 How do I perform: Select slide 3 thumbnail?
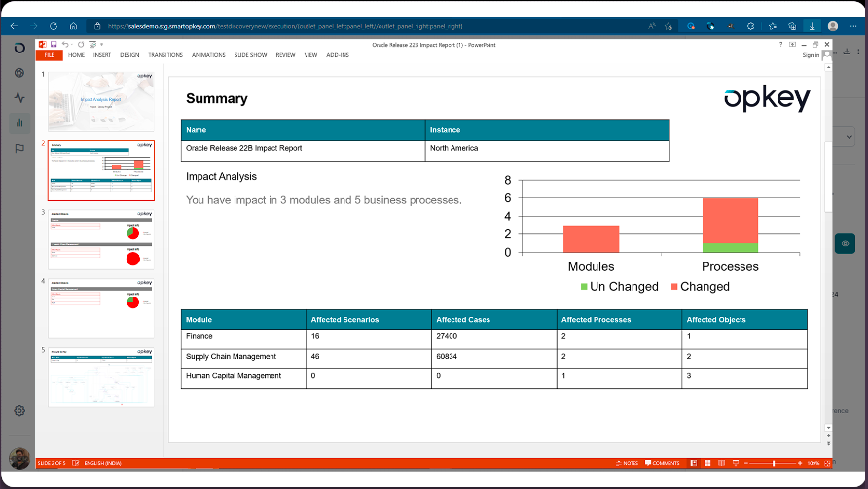coord(101,239)
